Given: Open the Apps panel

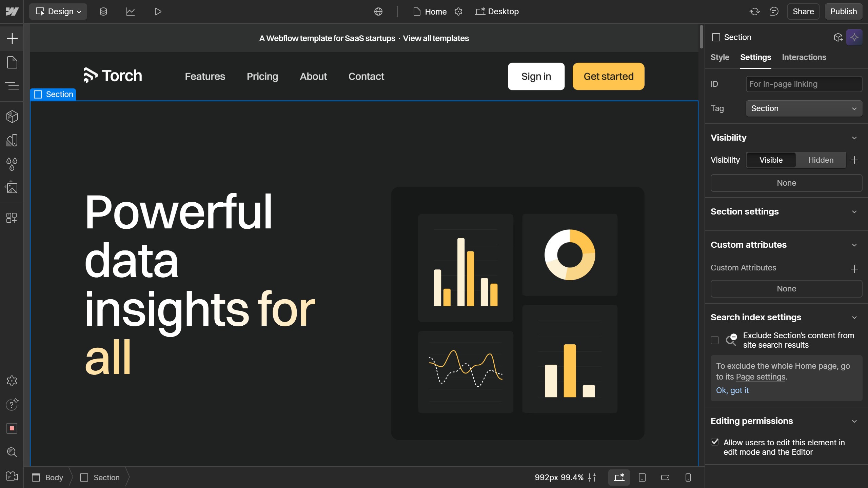Looking at the screenshot, I should 12,218.
